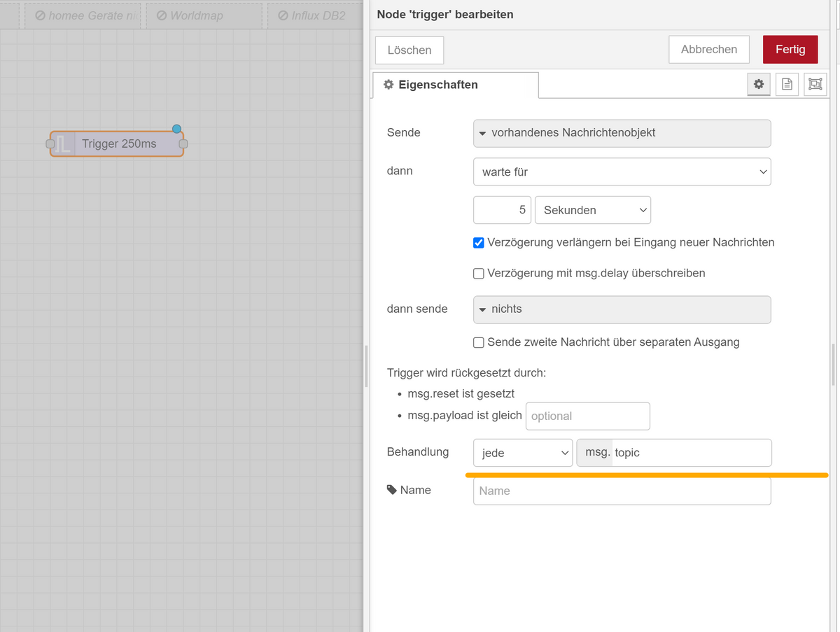This screenshot has height=632, width=840.
Task: Click the trigger node's output port
Action: (183, 144)
